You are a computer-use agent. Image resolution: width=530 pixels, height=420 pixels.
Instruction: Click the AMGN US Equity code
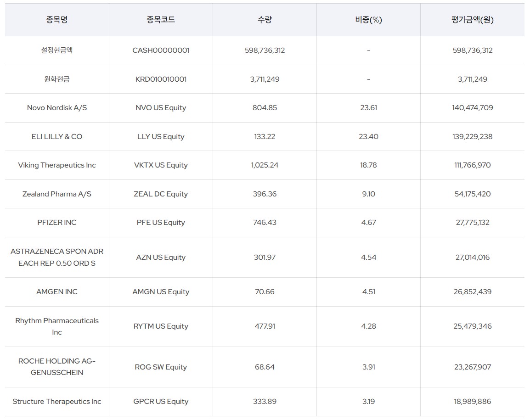(161, 291)
